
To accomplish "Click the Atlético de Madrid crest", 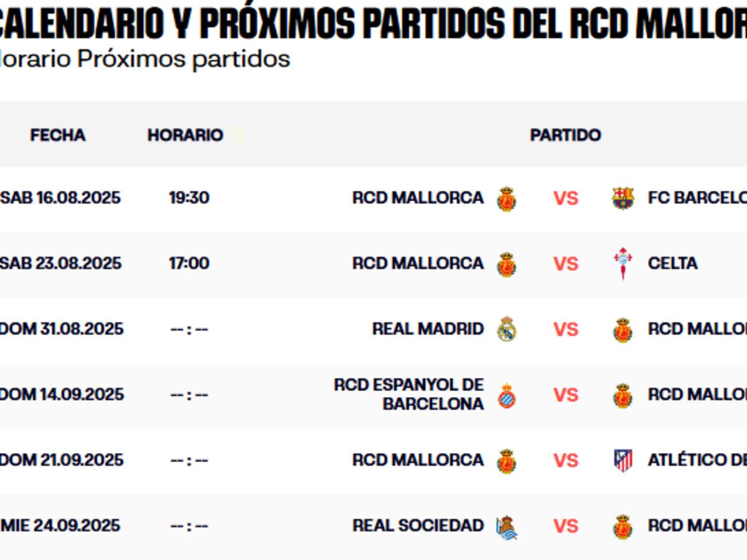I will pos(622,460).
